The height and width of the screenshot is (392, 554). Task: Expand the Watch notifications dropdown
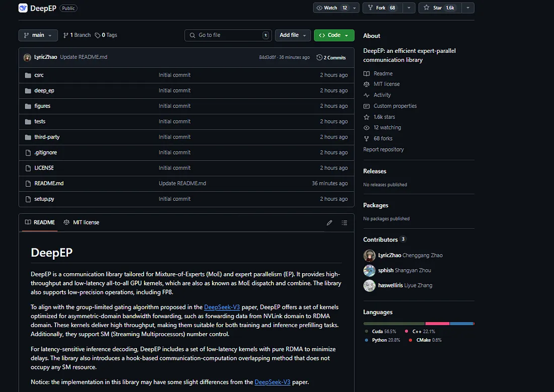tap(355, 8)
